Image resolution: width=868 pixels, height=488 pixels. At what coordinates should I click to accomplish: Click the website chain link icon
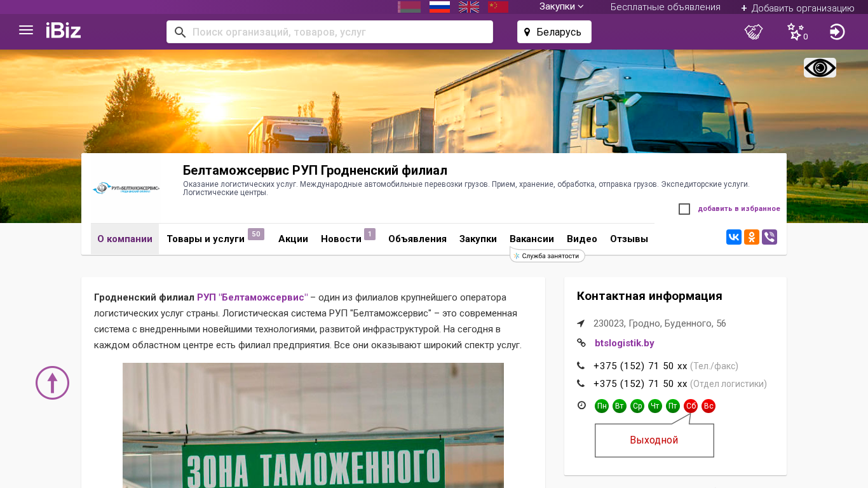(581, 343)
